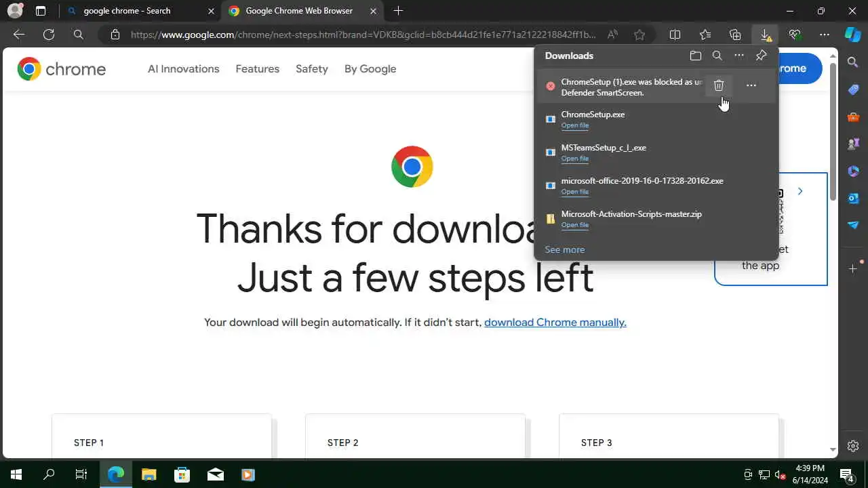868x488 pixels.
Task: Open the Edge profile avatar icon
Action: click(15, 11)
